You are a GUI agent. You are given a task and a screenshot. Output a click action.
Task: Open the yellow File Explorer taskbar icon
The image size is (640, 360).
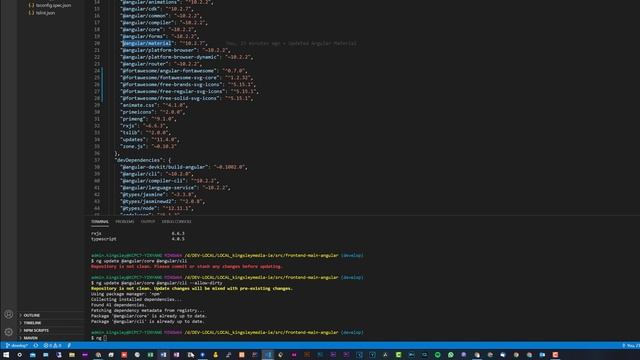[x=72, y=355]
